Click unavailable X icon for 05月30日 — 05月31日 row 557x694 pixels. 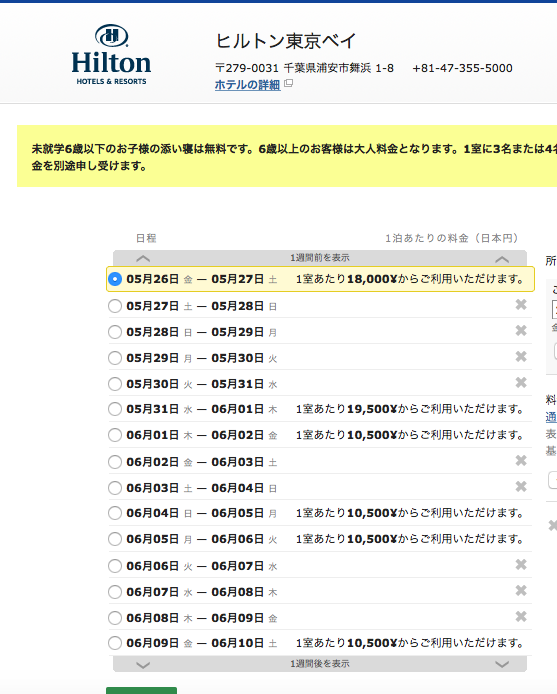pyautogui.click(x=521, y=382)
